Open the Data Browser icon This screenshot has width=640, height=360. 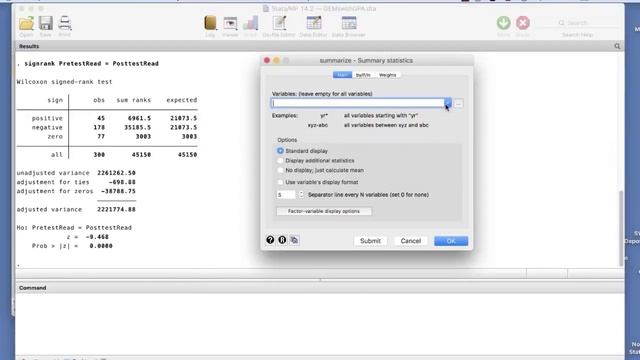pyautogui.click(x=349, y=23)
